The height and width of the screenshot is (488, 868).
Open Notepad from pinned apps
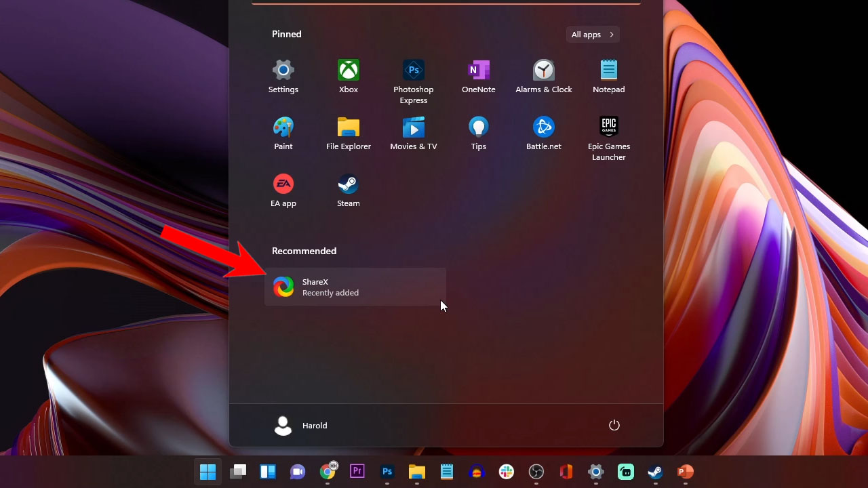[609, 77]
